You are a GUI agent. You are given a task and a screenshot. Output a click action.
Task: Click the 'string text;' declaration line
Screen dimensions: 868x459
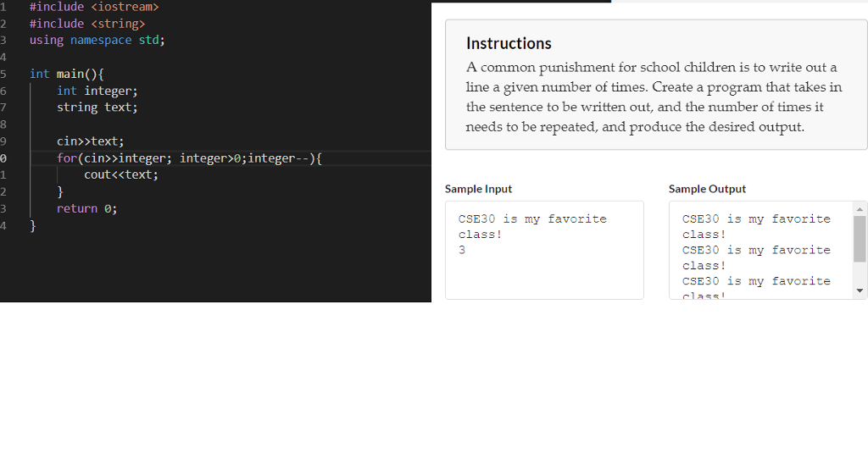[x=97, y=108]
